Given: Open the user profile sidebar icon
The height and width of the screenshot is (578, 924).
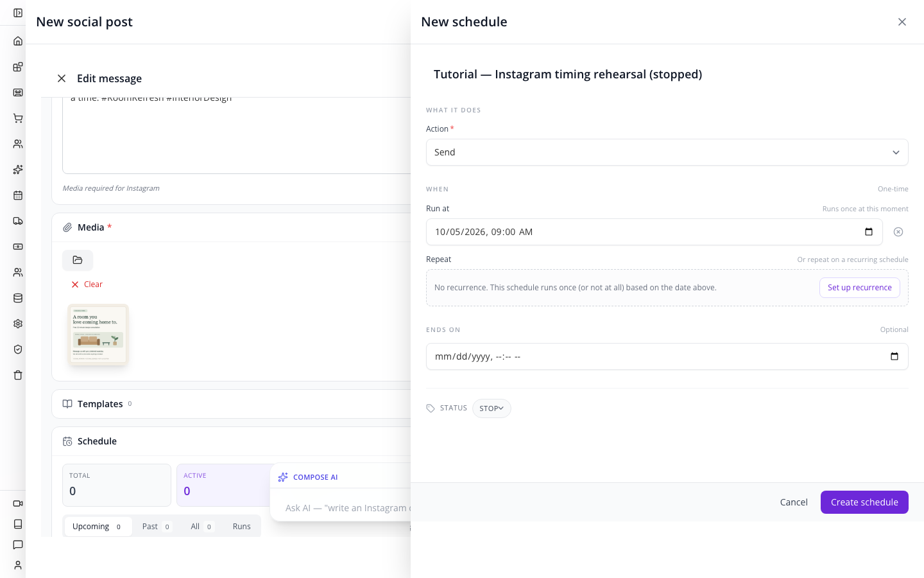Looking at the screenshot, I should [18, 565].
